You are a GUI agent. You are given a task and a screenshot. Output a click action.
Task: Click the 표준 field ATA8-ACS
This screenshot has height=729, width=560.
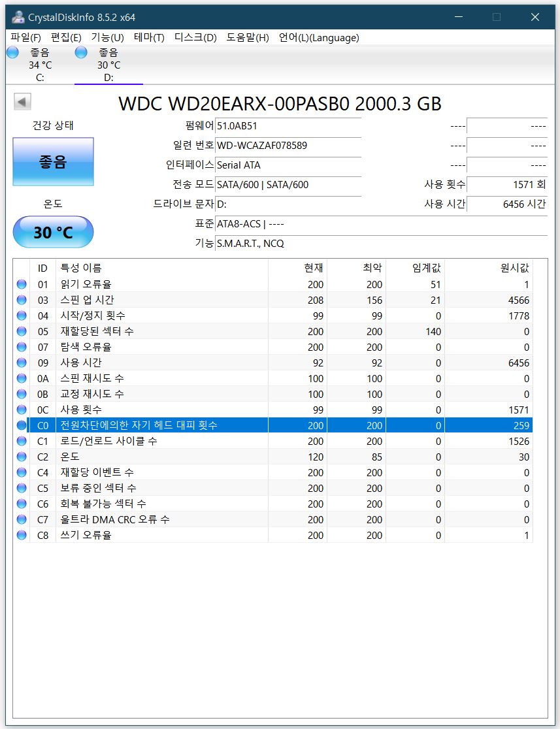pos(382,224)
